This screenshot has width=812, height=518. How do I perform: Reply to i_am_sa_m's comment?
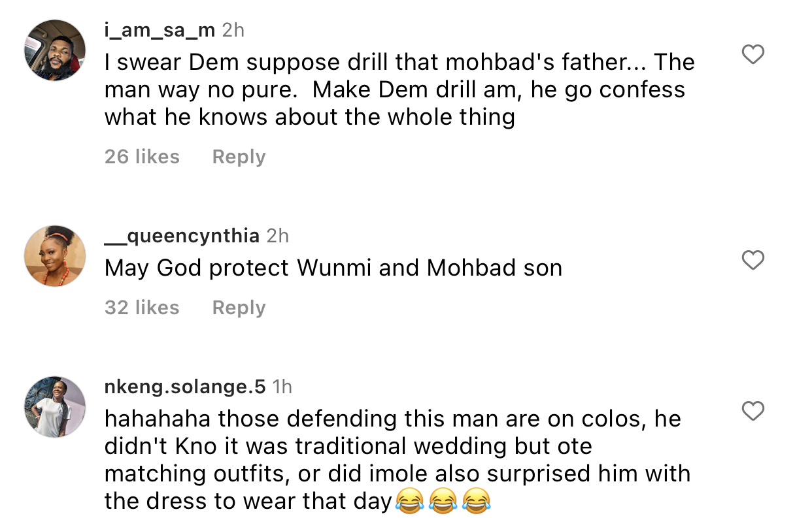click(x=238, y=156)
